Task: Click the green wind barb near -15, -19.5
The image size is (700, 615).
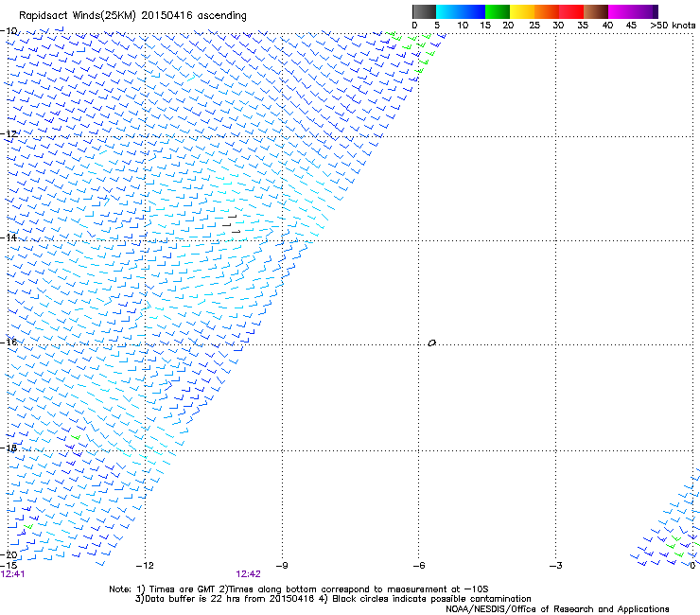Action: click(28, 527)
